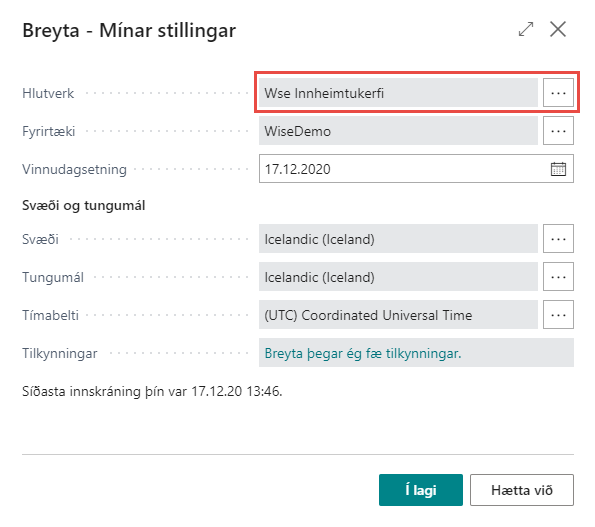Screen dimensions: 595x527
Task: Cancel with the Hætta við button
Action: coord(522,490)
